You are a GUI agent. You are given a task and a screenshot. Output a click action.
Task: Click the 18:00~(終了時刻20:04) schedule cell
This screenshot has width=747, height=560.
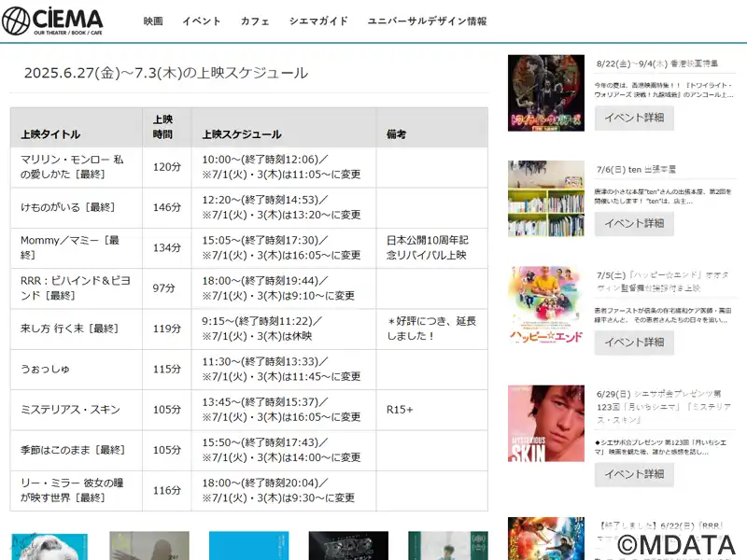(x=284, y=491)
